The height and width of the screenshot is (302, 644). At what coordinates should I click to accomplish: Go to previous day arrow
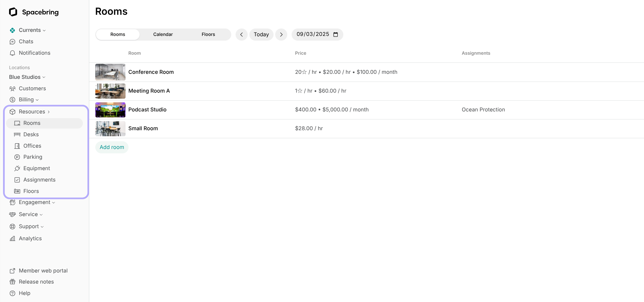point(242,35)
